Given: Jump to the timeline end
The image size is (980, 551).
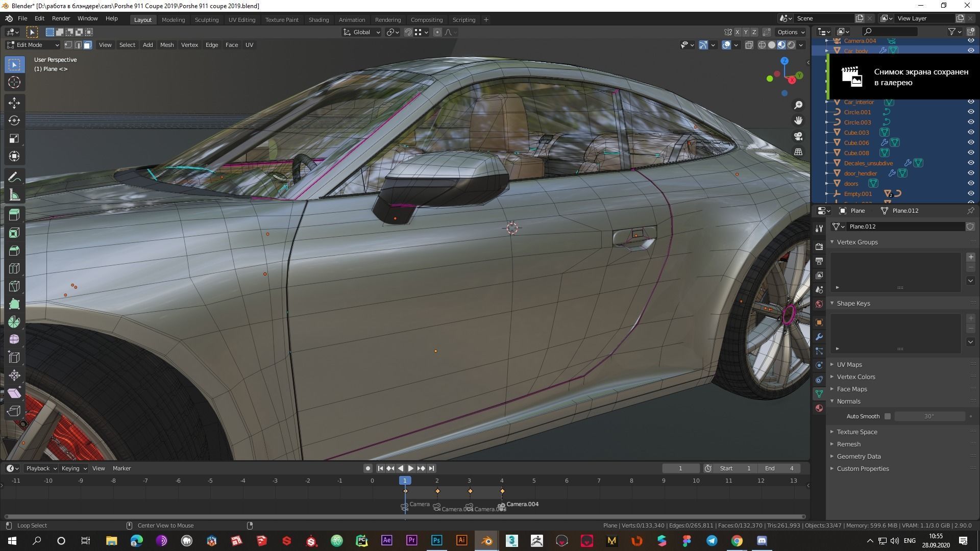Looking at the screenshot, I should tap(431, 468).
